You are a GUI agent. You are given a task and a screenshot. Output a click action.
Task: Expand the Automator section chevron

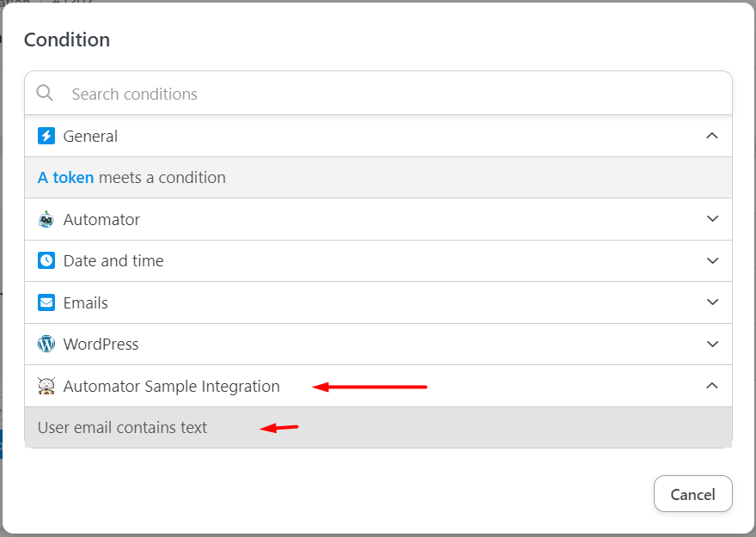[x=711, y=219]
